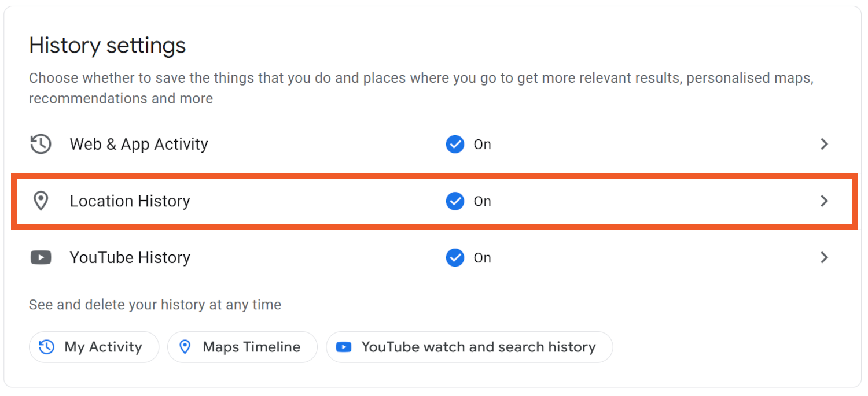Viewport: 868px width, 396px height.
Task: Click the YouTube History play icon
Action: [41, 257]
